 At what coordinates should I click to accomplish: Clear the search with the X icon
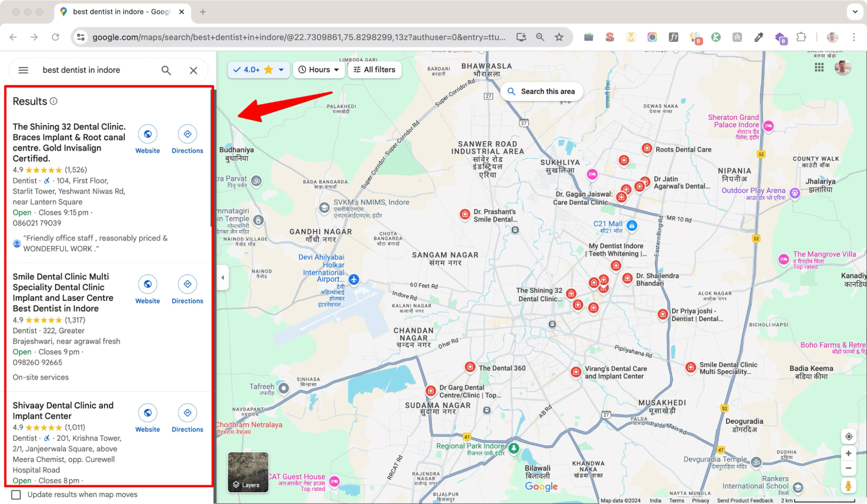click(193, 70)
